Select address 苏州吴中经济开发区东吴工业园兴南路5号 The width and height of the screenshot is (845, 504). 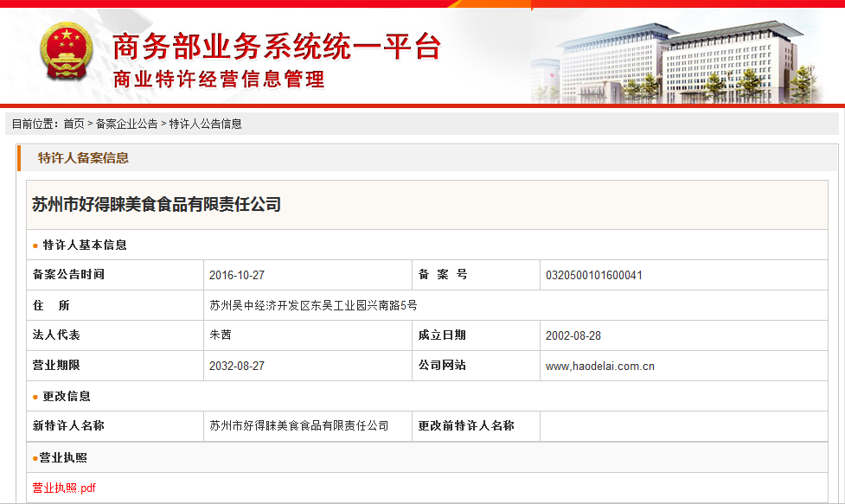[x=313, y=305]
